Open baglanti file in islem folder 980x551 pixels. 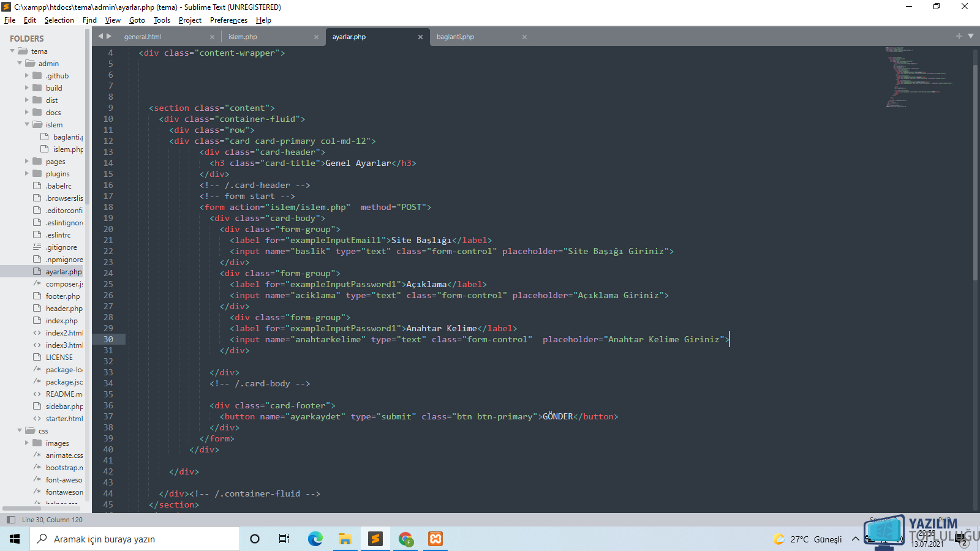coord(67,137)
